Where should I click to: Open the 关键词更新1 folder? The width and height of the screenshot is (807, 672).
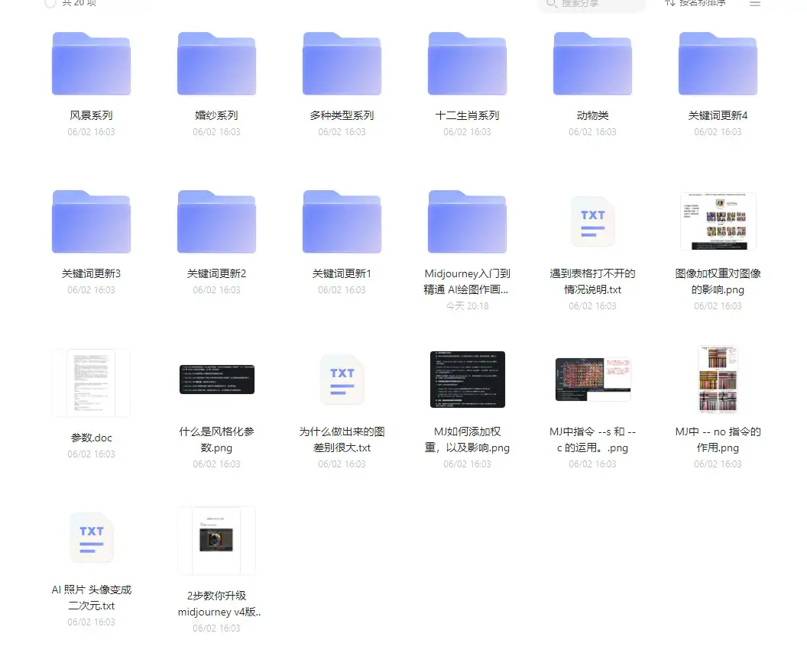[x=342, y=221]
